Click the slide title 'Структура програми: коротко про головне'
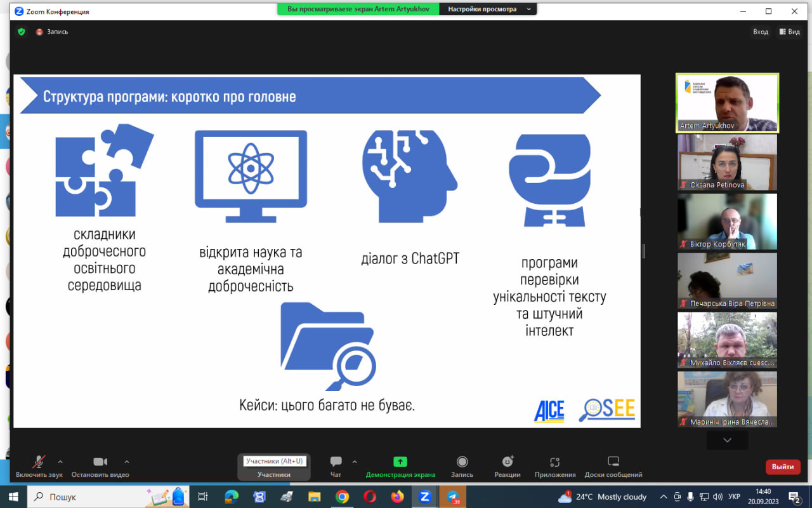The width and height of the screenshot is (812, 508). (169, 97)
